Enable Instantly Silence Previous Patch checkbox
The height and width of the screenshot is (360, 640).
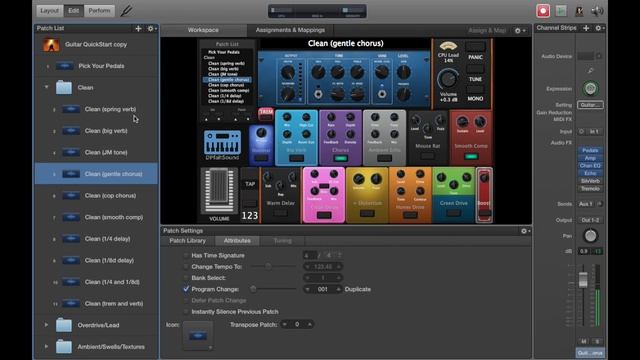pyautogui.click(x=186, y=312)
